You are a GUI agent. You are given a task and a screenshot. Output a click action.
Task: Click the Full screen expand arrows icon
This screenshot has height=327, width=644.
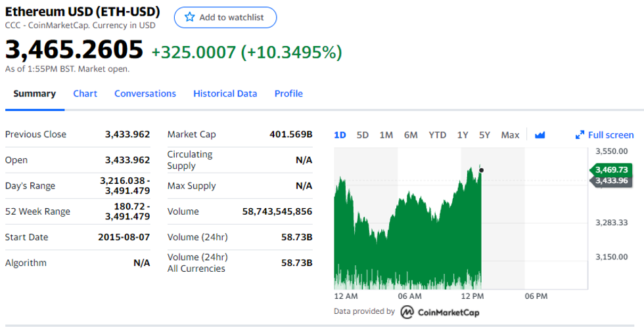pos(580,135)
